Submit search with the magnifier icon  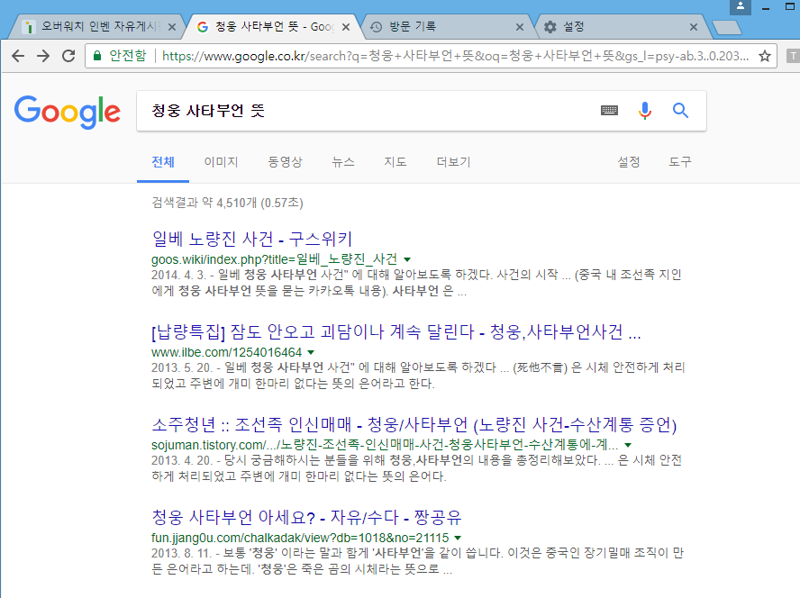[x=681, y=110]
